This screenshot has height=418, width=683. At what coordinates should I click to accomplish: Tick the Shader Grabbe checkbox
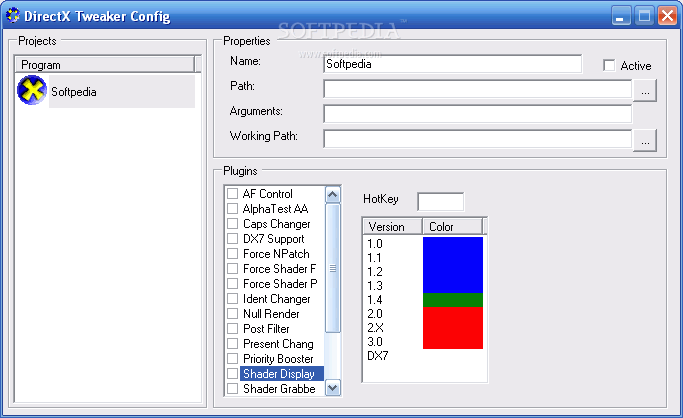(233, 388)
